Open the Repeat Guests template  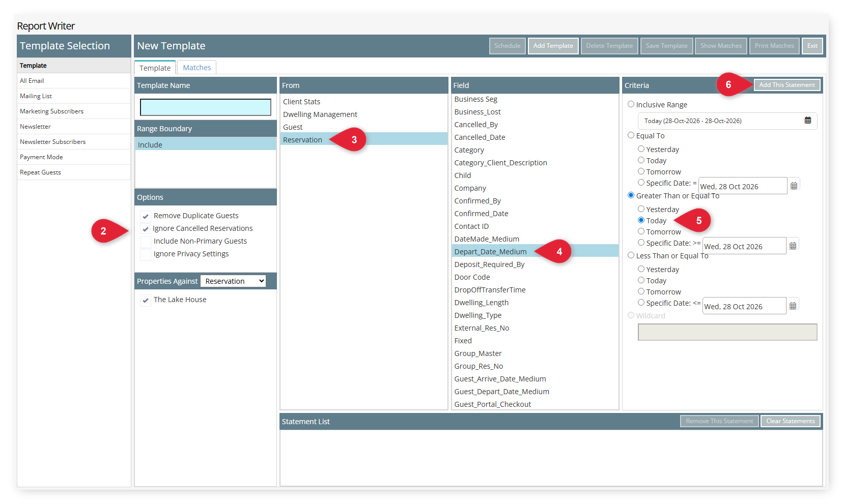tap(74, 172)
